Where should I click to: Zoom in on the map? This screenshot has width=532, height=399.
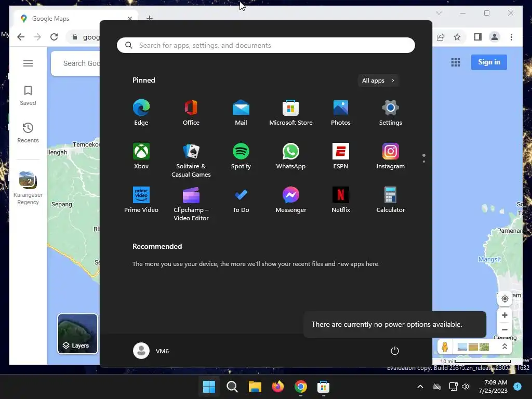pos(505,315)
